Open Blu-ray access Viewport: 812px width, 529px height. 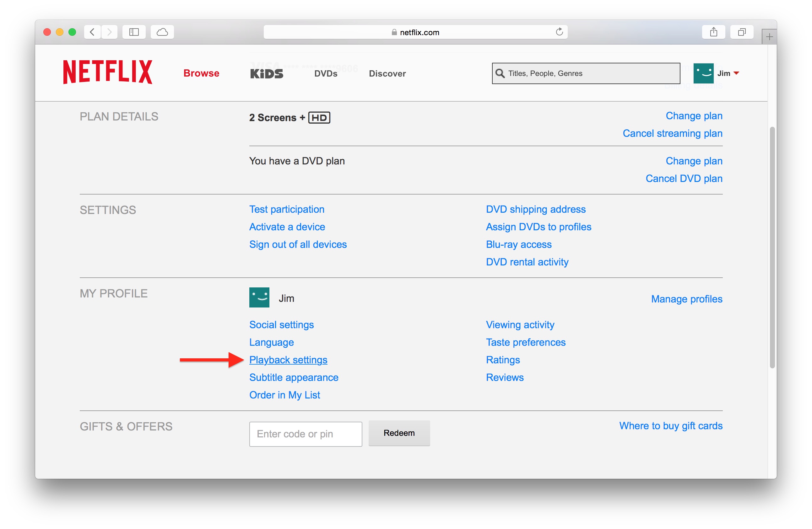coord(519,244)
